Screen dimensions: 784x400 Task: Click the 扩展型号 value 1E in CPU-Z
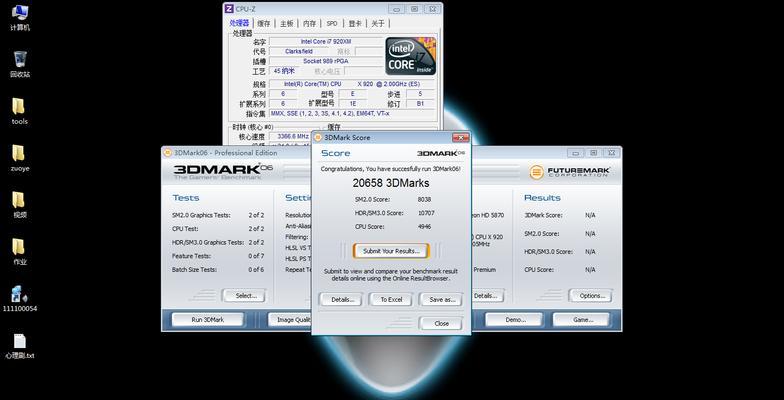point(353,104)
